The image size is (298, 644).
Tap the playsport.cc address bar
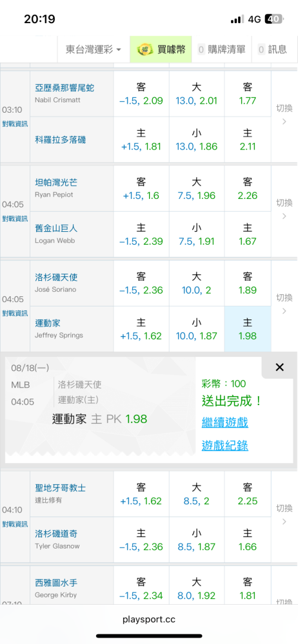149,620
